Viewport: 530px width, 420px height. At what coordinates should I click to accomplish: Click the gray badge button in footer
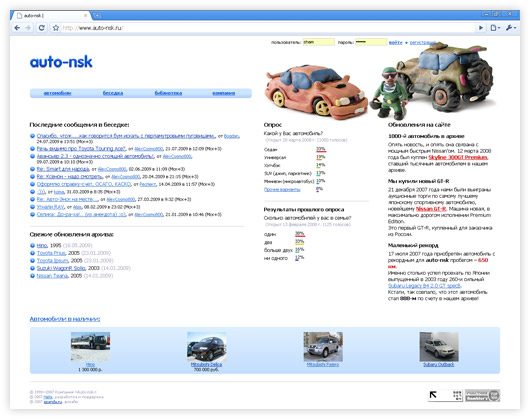tap(482, 395)
